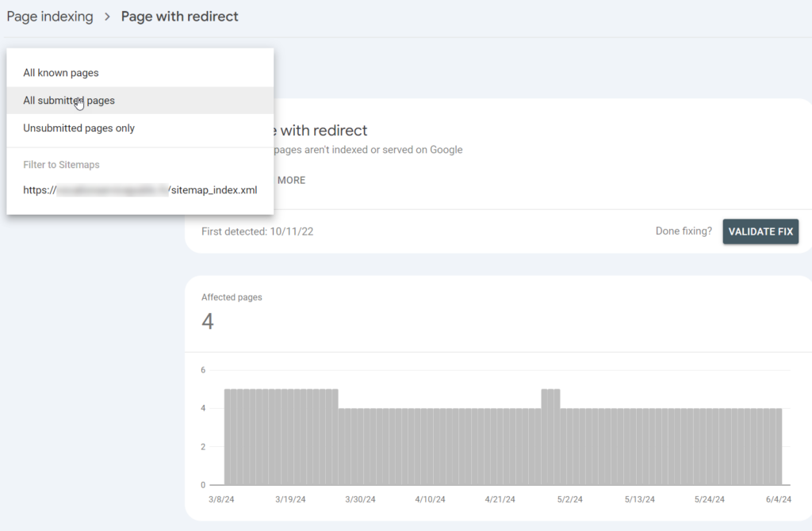Click the 5/13/24 chart date label

pos(640,499)
